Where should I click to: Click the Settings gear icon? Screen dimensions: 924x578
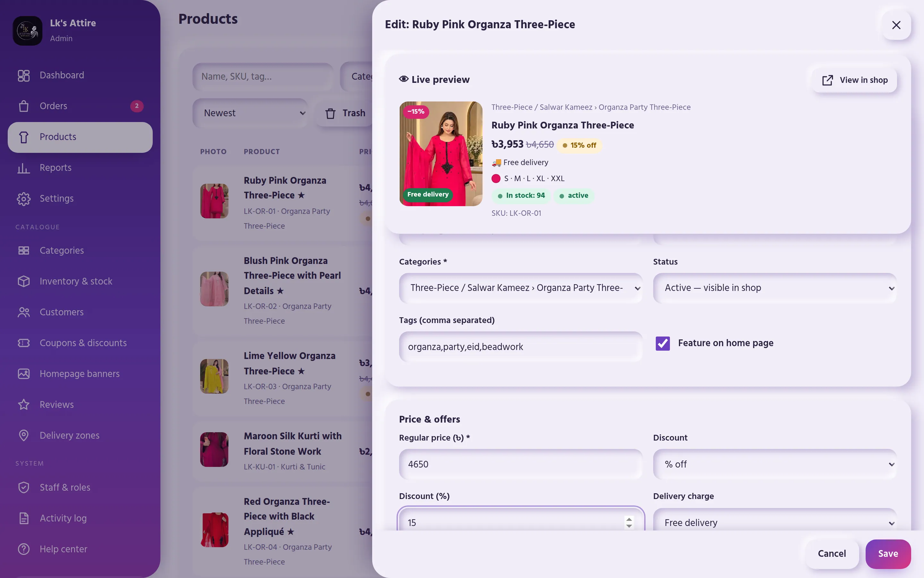pyautogui.click(x=24, y=199)
